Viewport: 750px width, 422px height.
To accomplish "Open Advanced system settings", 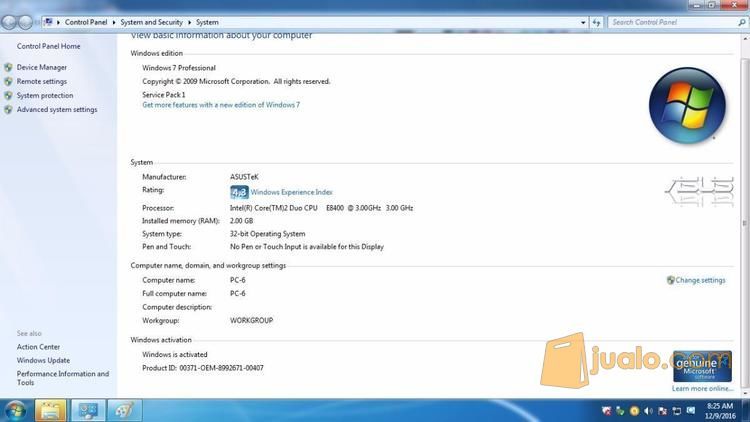I will (x=57, y=110).
